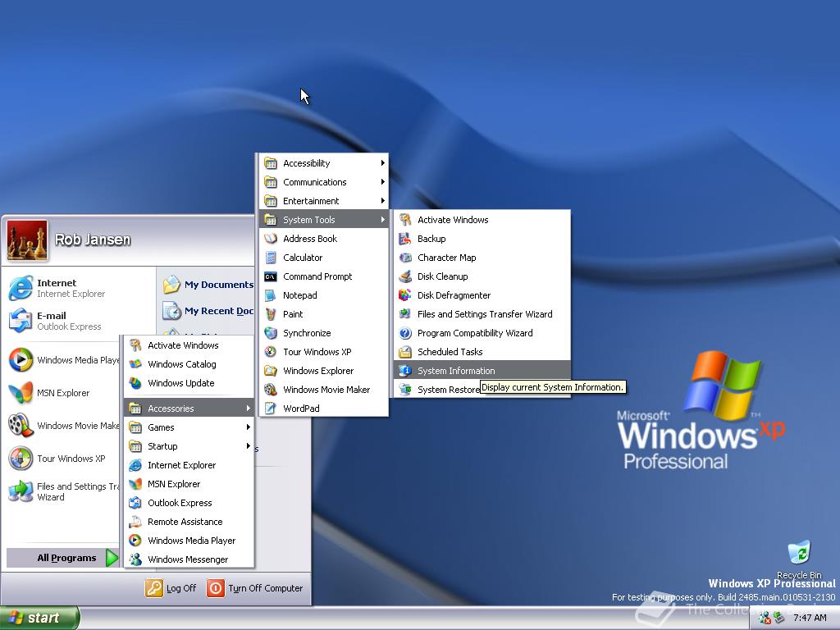Open the Recycle Bin on desktop
The height and width of the screenshot is (630, 840).
click(799, 559)
